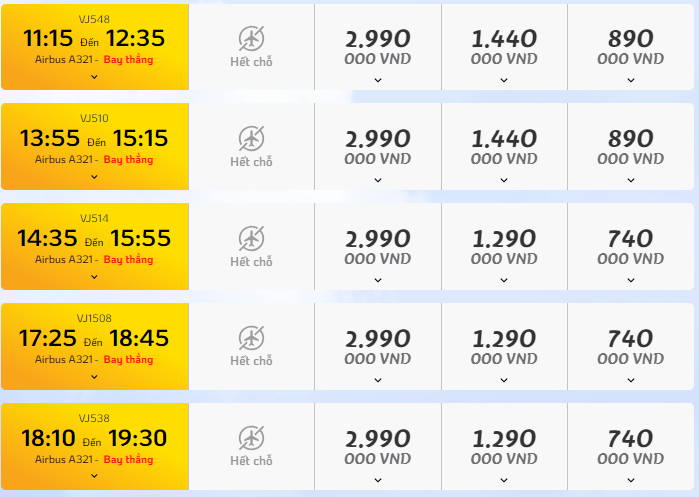Image resolution: width=699 pixels, height=497 pixels.
Task: Select the 1.440 fare on flight VJ510
Action: pyautogui.click(x=504, y=147)
